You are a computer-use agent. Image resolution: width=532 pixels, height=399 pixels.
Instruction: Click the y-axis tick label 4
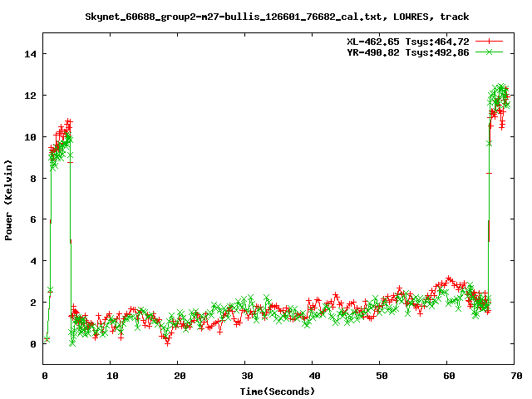[x=33, y=261]
